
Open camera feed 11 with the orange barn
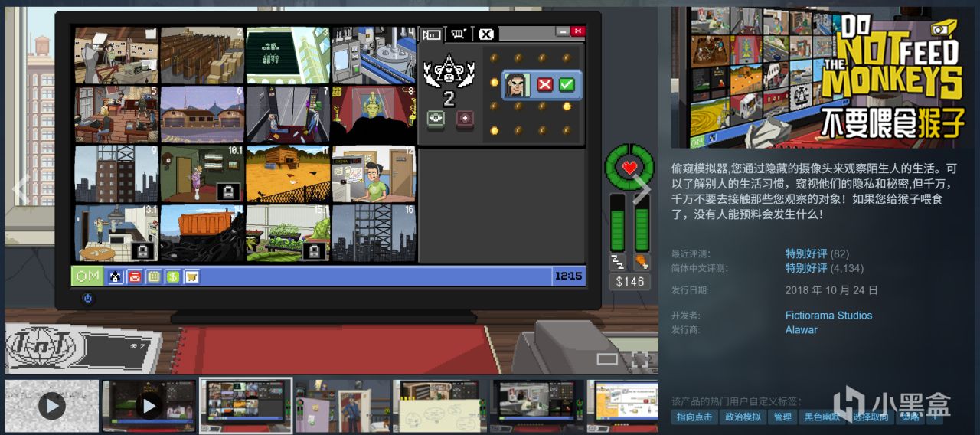(288, 174)
